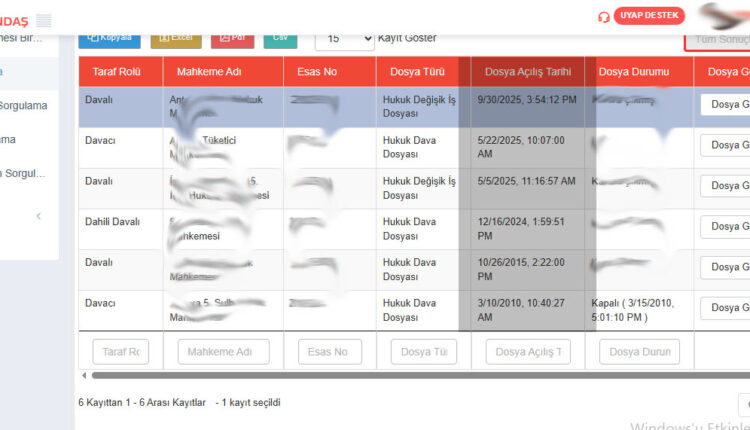The width and height of the screenshot is (750, 430).
Task: Click Mahkeme Adı filter input field
Action: pos(223,352)
